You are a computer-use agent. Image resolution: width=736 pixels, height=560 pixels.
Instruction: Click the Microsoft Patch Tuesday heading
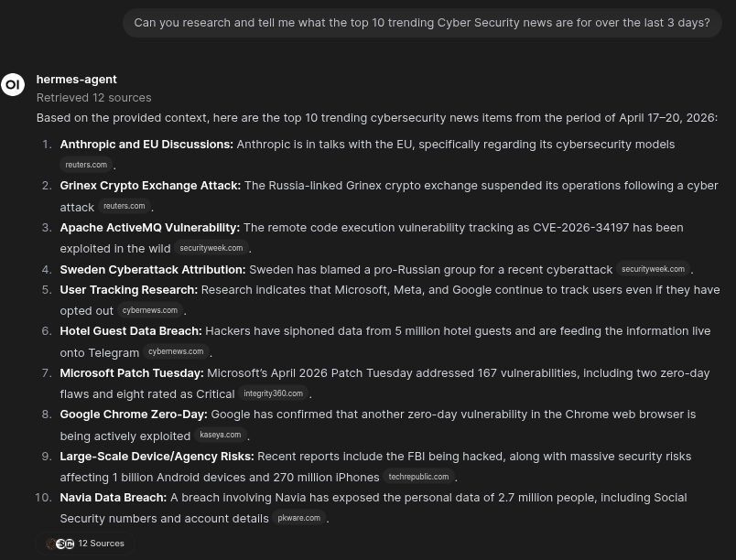132,372
